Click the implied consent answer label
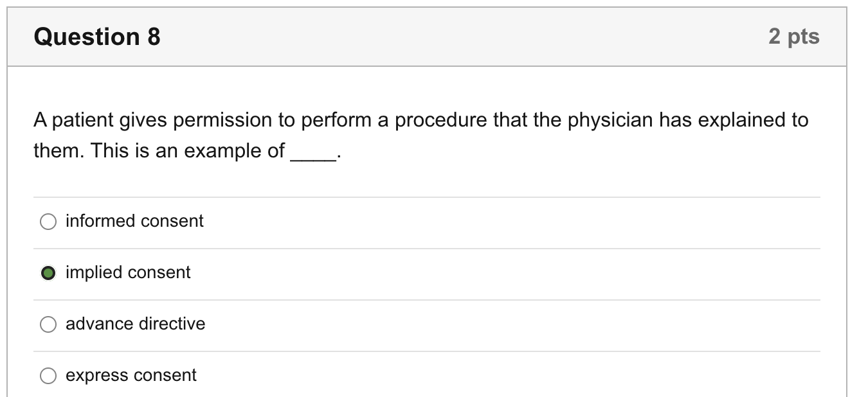 pos(127,272)
